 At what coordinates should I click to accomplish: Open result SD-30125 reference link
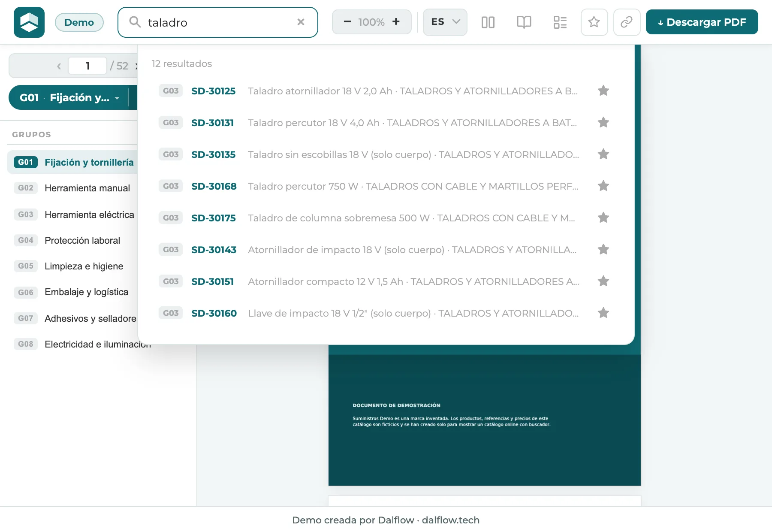pos(214,91)
